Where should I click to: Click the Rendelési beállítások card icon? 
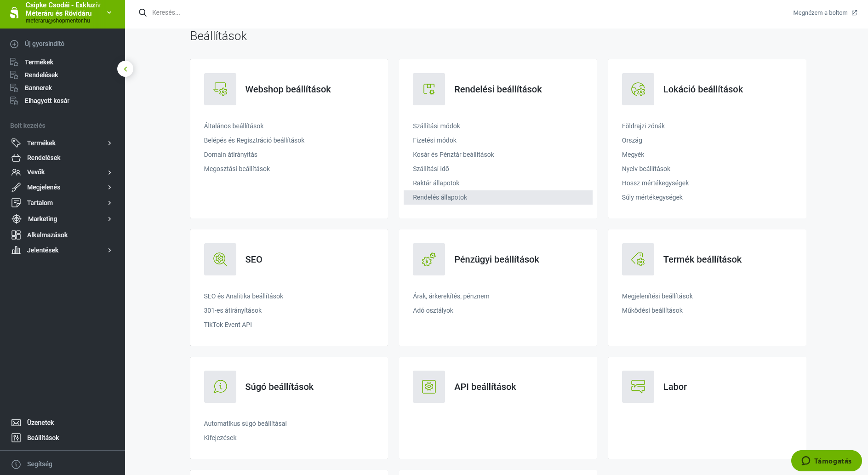[428, 89]
